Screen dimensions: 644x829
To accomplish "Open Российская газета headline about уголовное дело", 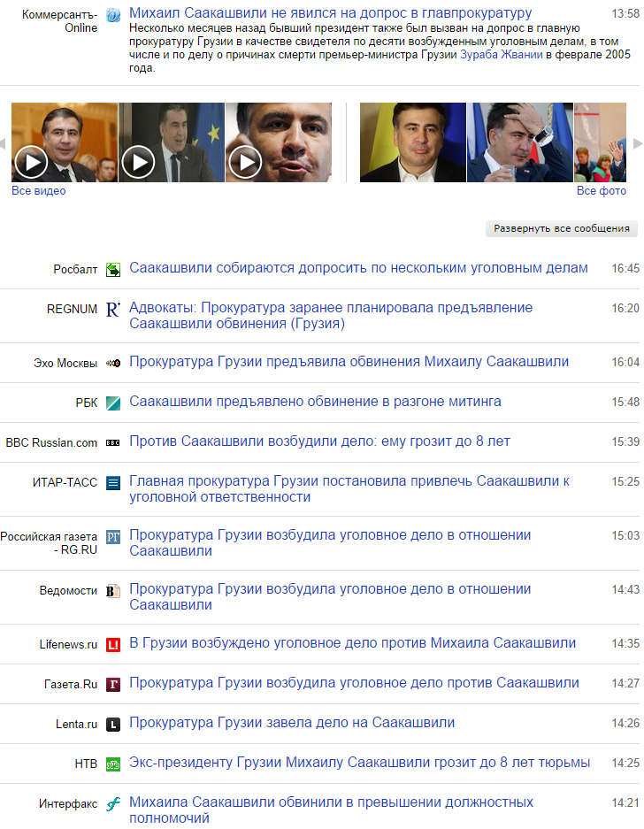I will [330, 542].
